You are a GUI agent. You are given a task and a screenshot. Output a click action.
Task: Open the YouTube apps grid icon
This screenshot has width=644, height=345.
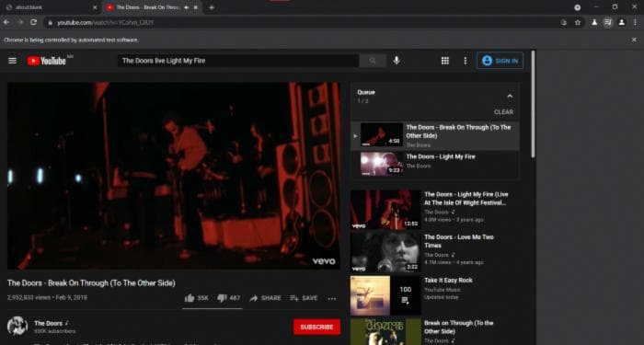[444, 61]
